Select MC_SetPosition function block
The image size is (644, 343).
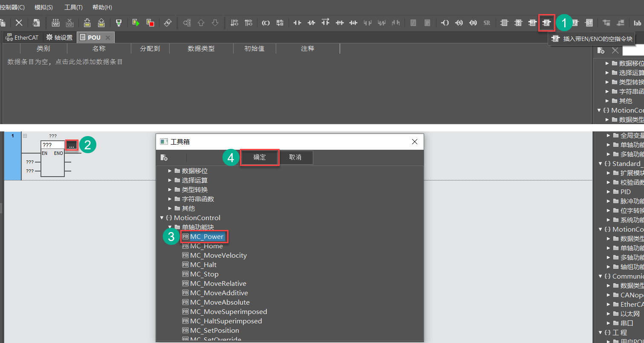(x=214, y=330)
